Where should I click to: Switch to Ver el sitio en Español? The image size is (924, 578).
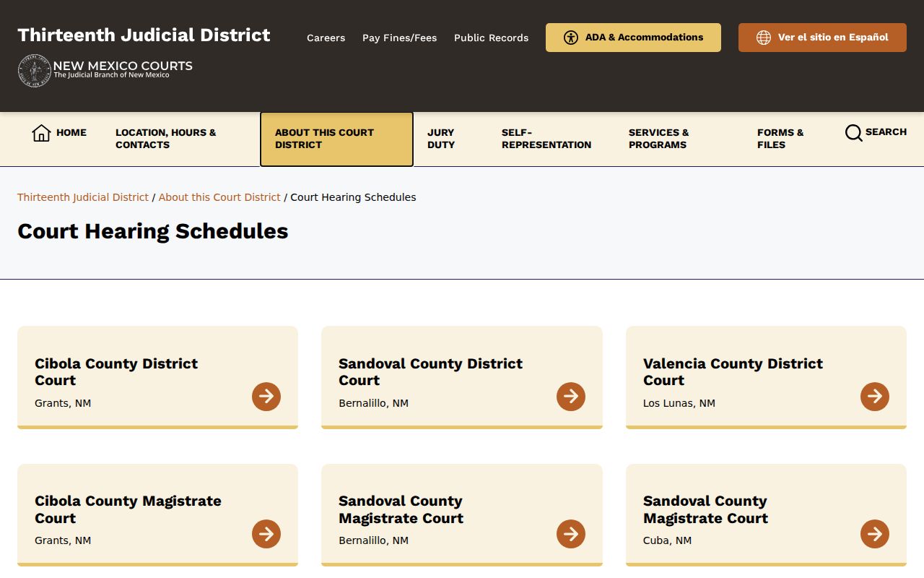tap(822, 38)
